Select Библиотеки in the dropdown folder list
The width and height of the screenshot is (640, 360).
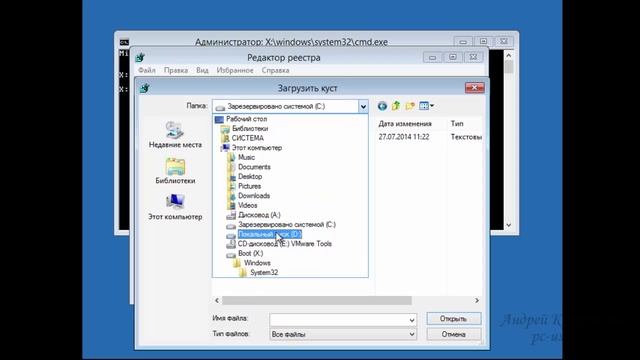pyautogui.click(x=250, y=129)
